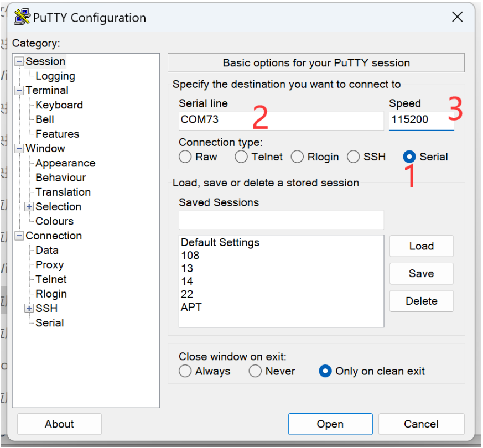Expand the Selection tree node
Viewport: 483px width, 448px height.
coord(29,207)
